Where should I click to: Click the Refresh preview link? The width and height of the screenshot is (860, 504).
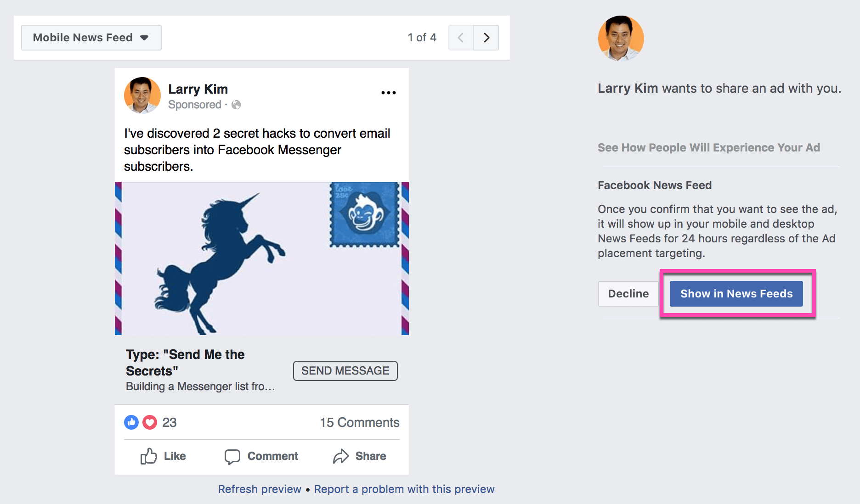(259, 489)
